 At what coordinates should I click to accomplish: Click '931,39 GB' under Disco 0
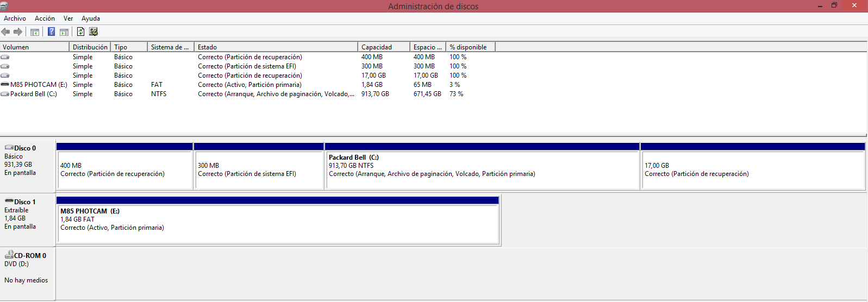click(18, 164)
